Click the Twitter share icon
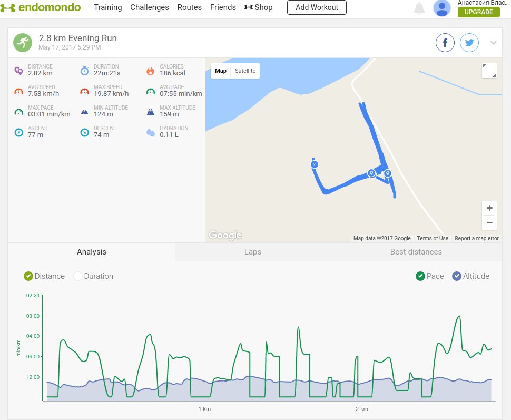Screen dimensions: 511x420 [469, 43]
